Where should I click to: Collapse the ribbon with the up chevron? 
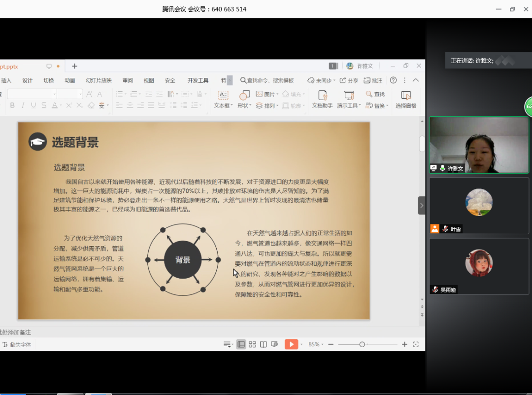[x=416, y=80]
